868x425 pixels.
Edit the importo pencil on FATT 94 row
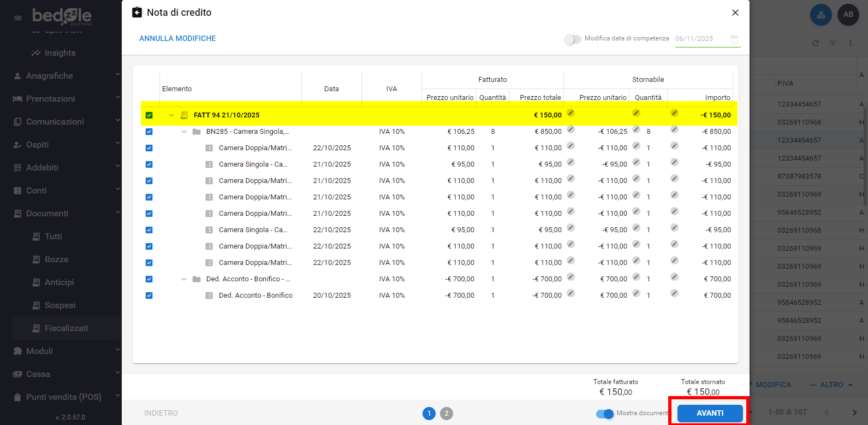[x=674, y=113]
